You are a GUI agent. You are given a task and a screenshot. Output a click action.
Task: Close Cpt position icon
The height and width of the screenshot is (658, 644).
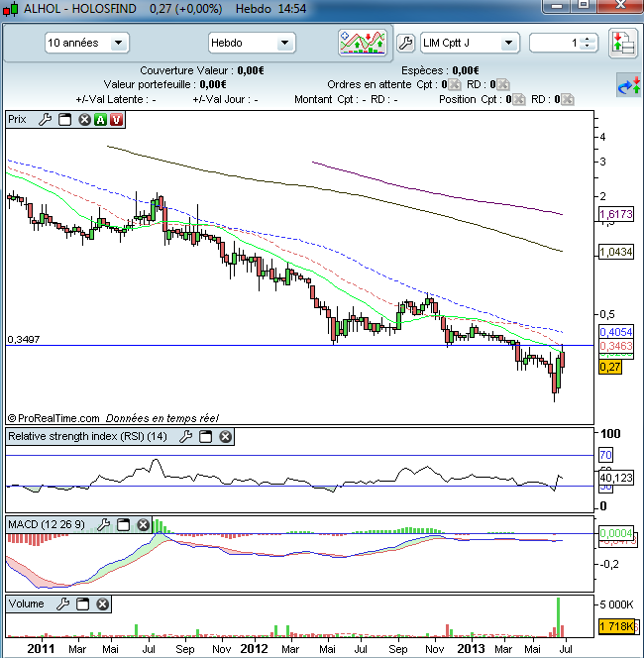click(x=519, y=99)
